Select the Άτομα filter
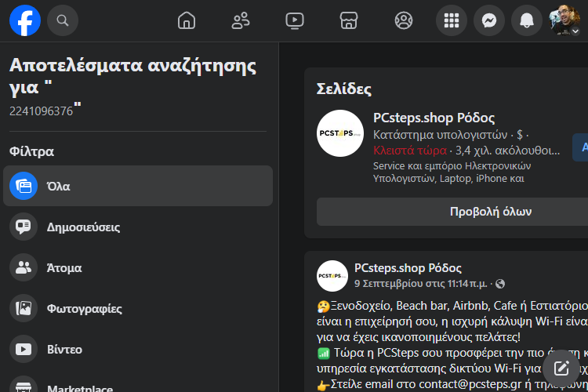Image resolution: width=588 pixels, height=392 pixels. 138,267
